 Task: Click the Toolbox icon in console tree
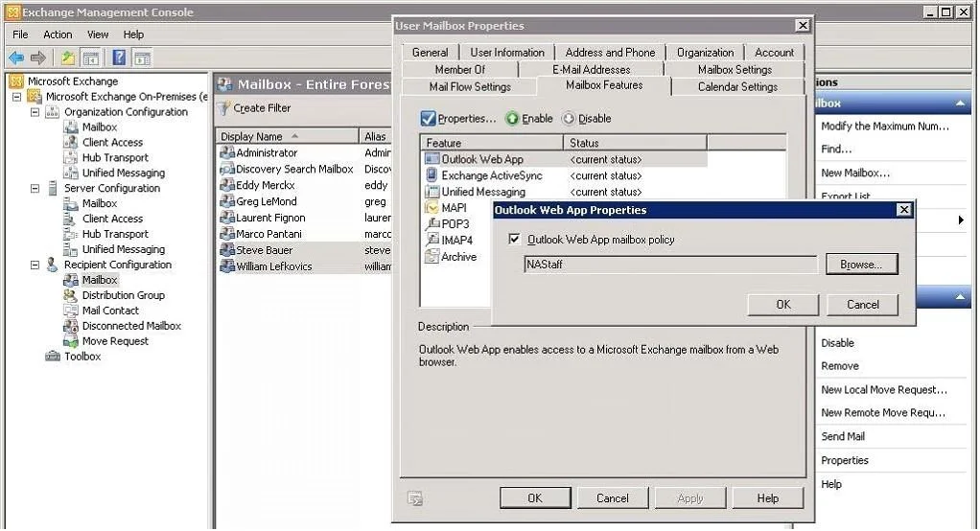53,357
